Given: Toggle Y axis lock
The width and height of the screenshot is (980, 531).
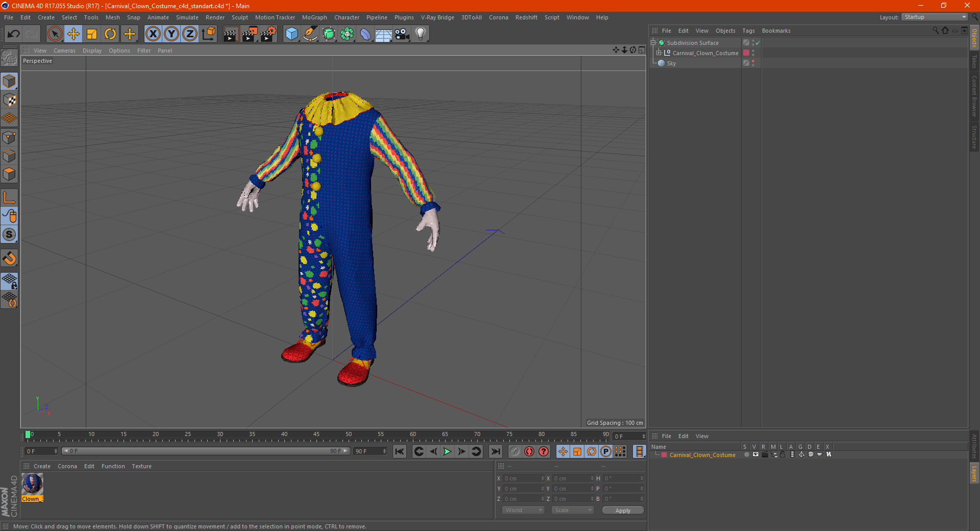Looking at the screenshot, I should [171, 34].
